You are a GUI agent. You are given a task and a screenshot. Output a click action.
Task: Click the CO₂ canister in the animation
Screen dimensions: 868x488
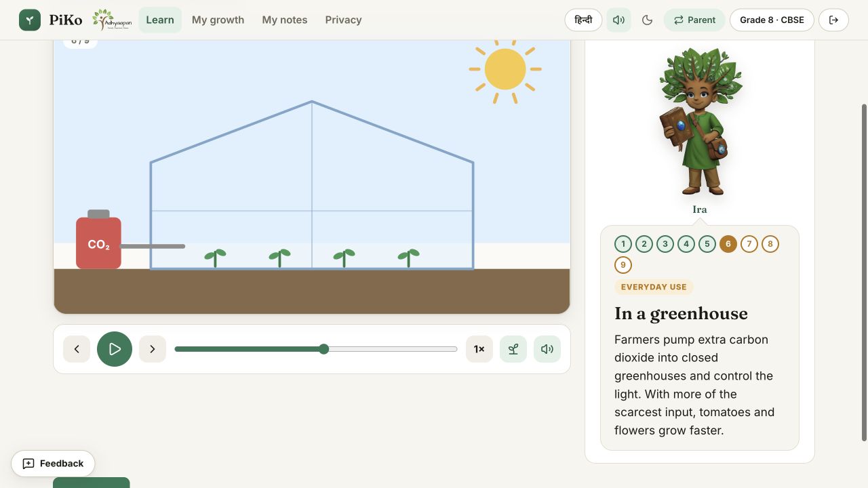tap(98, 239)
